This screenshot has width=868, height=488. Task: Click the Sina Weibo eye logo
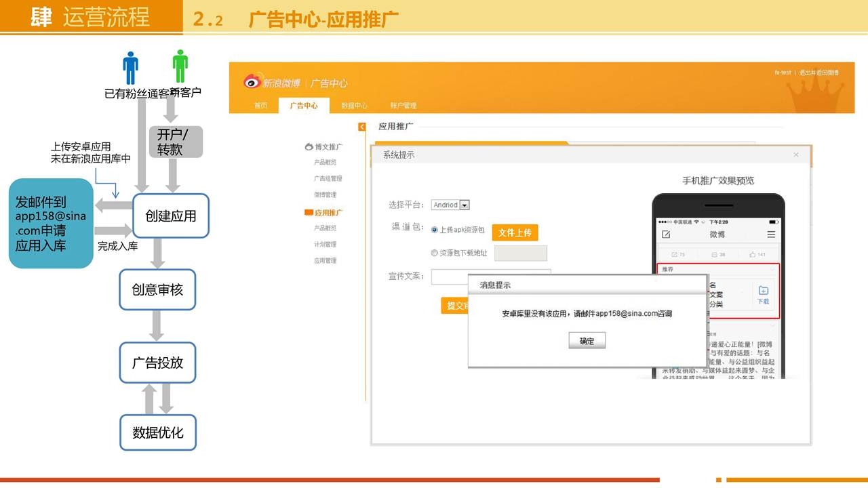pos(252,82)
